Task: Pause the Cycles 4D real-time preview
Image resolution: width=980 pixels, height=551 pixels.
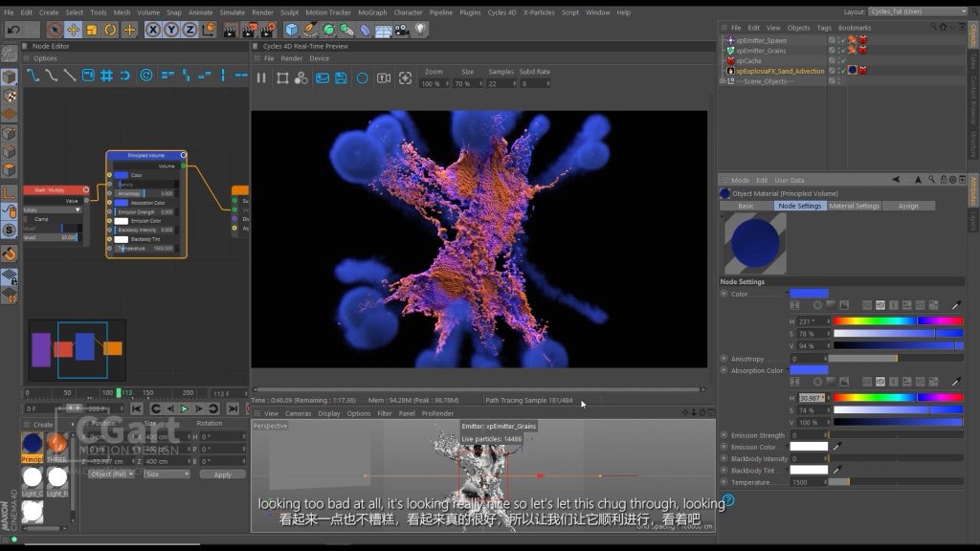Action: 261,78
